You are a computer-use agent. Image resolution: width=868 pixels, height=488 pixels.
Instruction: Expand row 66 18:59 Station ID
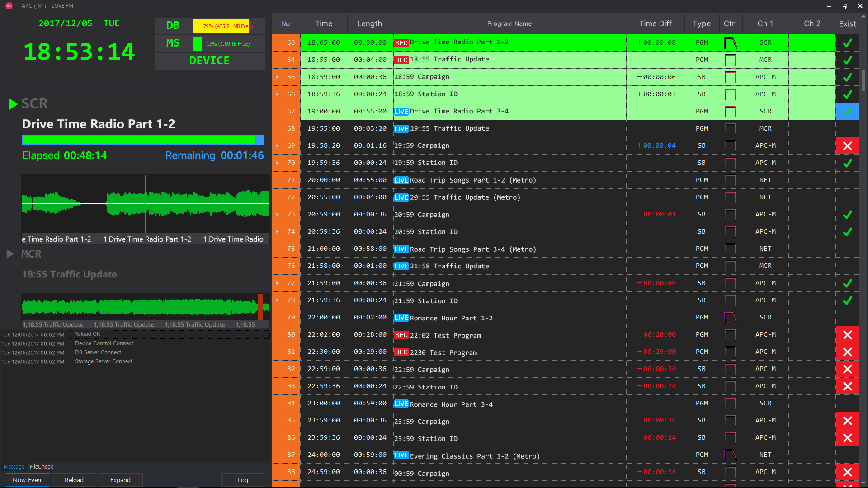click(277, 94)
